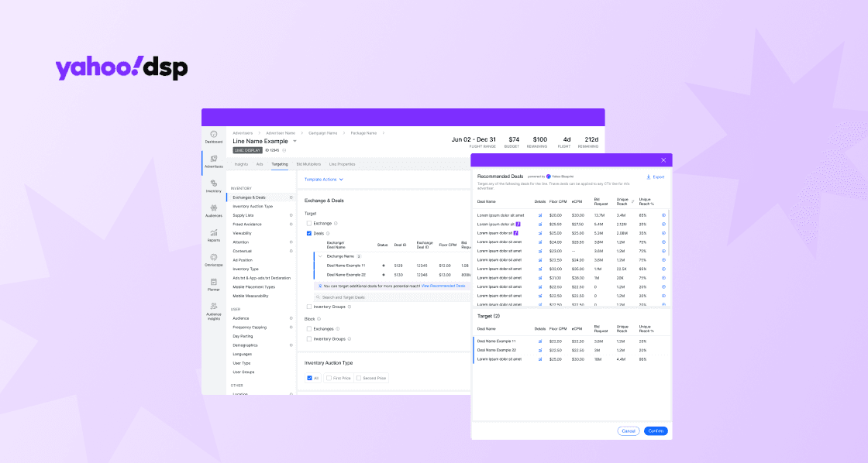The image size is (868, 463).
Task: Add the $23.00 floor deal with plus icon
Action: click(x=663, y=251)
